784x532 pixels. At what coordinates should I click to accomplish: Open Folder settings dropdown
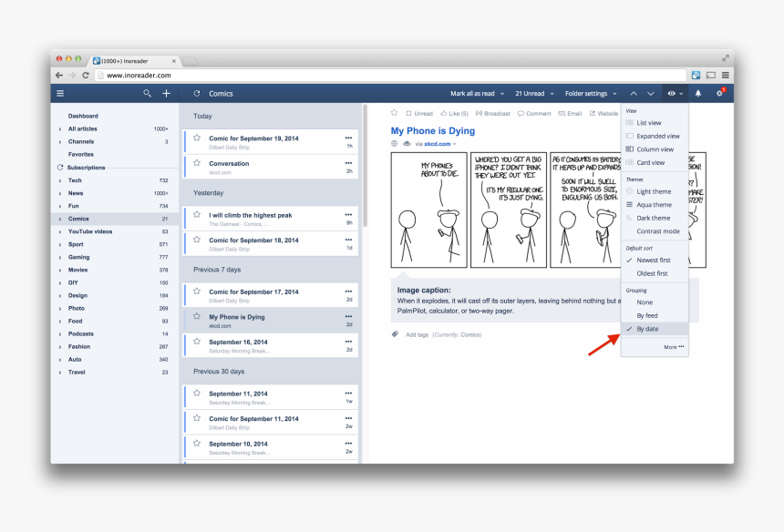591,94
